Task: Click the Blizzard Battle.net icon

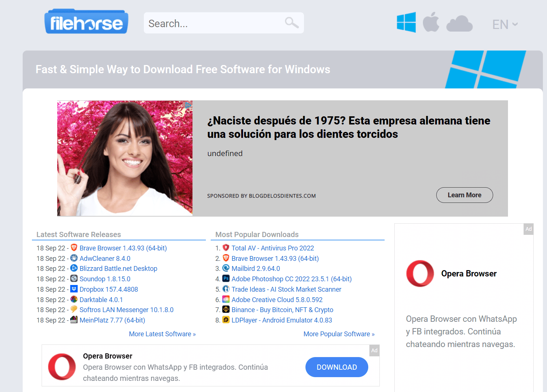Action: point(74,268)
